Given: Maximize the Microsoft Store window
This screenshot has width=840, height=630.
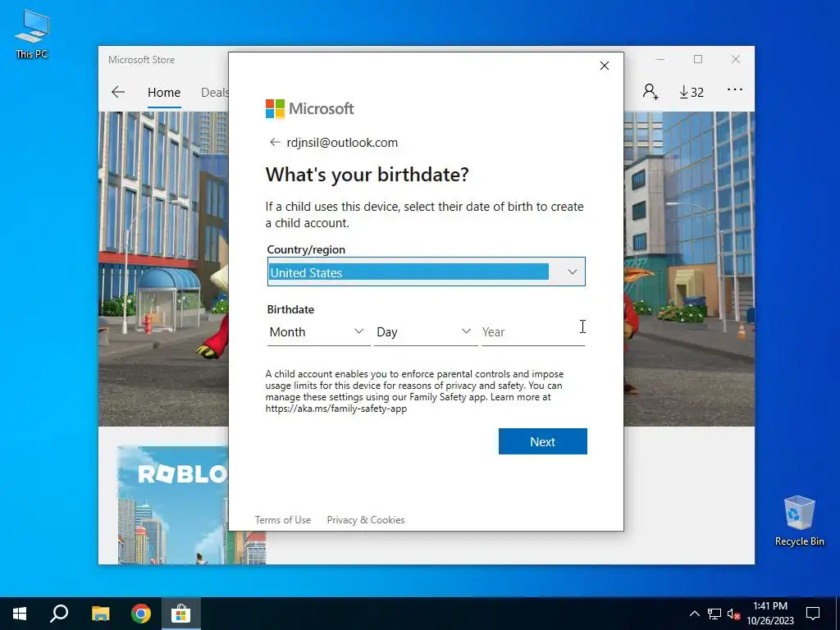Looking at the screenshot, I should coord(698,59).
